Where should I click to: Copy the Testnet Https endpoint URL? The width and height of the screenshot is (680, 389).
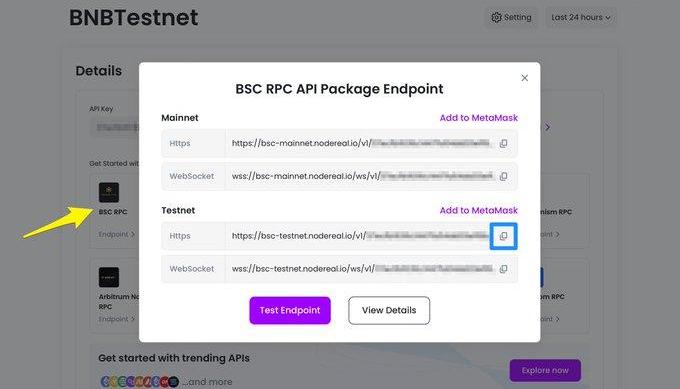[x=503, y=236]
